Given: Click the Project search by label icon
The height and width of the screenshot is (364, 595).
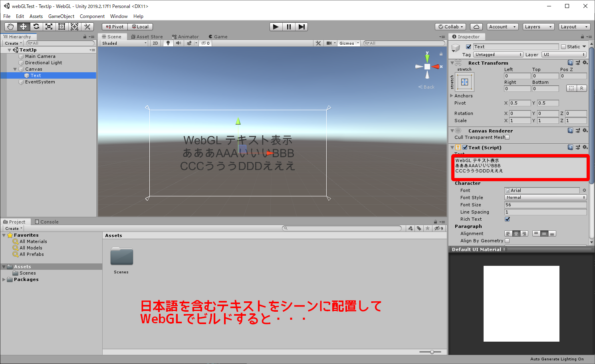Looking at the screenshot, I should 419,228.
